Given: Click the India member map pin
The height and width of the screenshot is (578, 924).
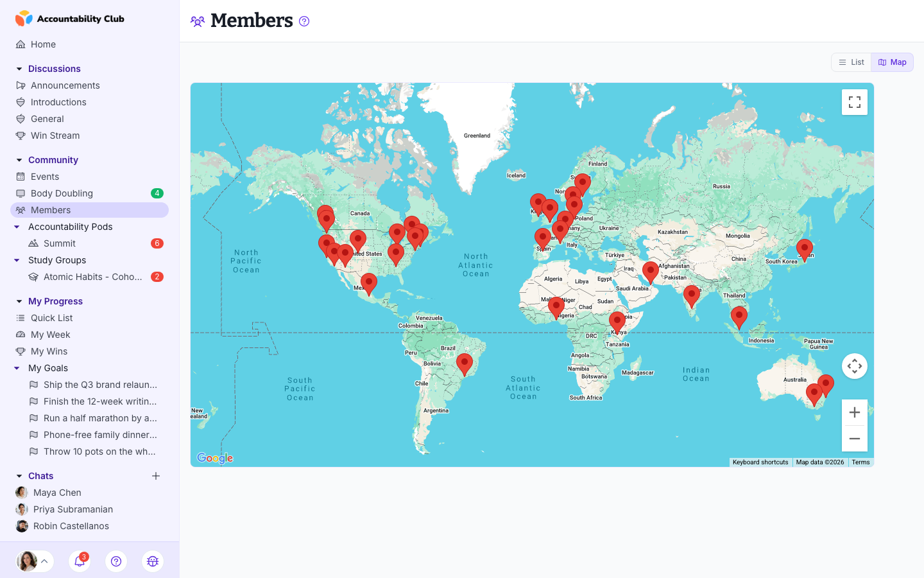Looking at the screenshot, I should 692,296.
